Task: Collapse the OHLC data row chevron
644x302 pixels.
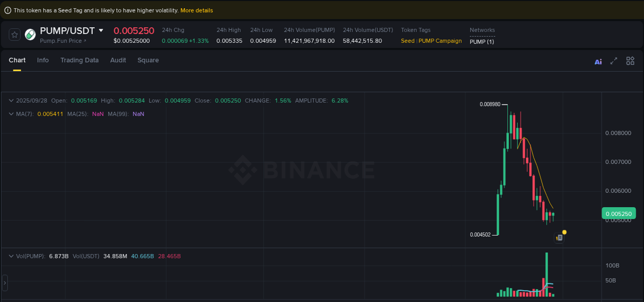Action: coord(11,100)
